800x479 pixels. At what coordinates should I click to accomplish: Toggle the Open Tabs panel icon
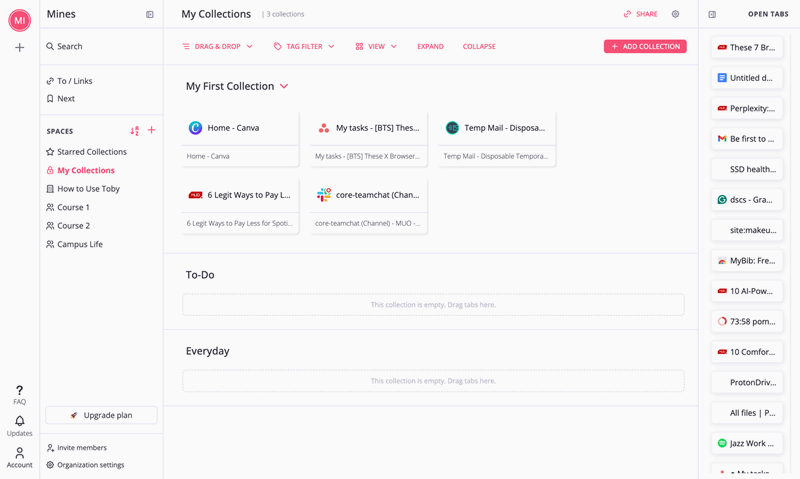(712, 14)
